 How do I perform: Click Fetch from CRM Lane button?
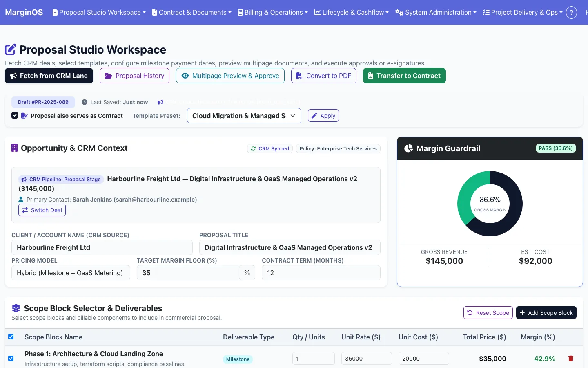point(49,76)
